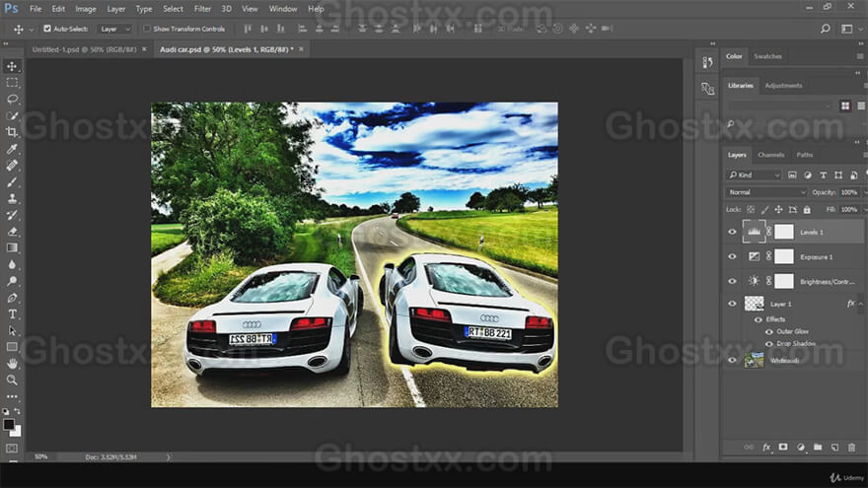Click the Add layer mask icon
This screenshot has height=488, width=868.
(783, 447)
